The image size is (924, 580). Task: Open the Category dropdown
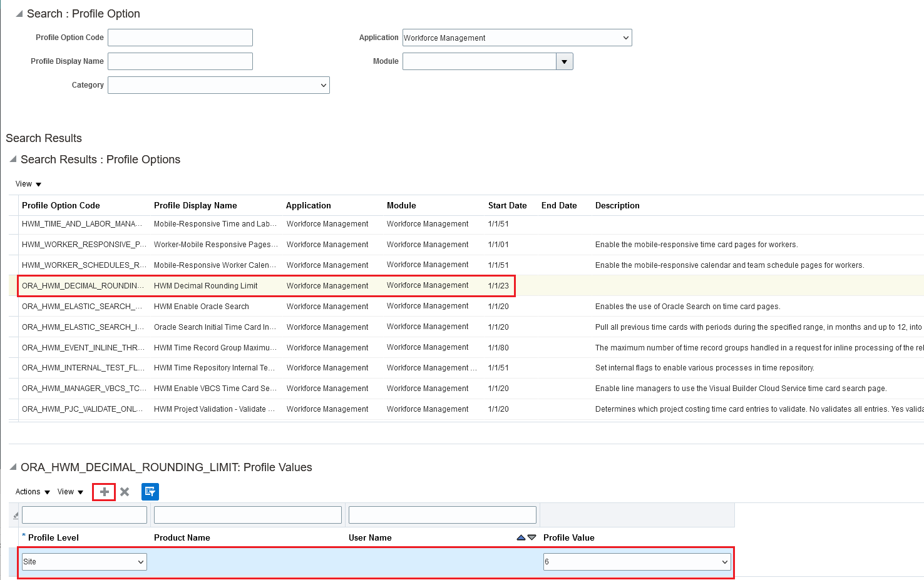pos(323,85)
